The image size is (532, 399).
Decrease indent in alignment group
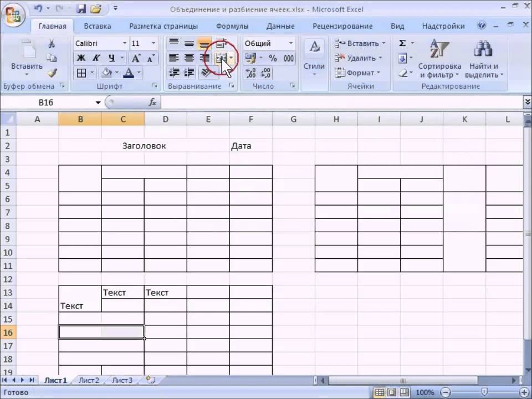tap(173, 73)
